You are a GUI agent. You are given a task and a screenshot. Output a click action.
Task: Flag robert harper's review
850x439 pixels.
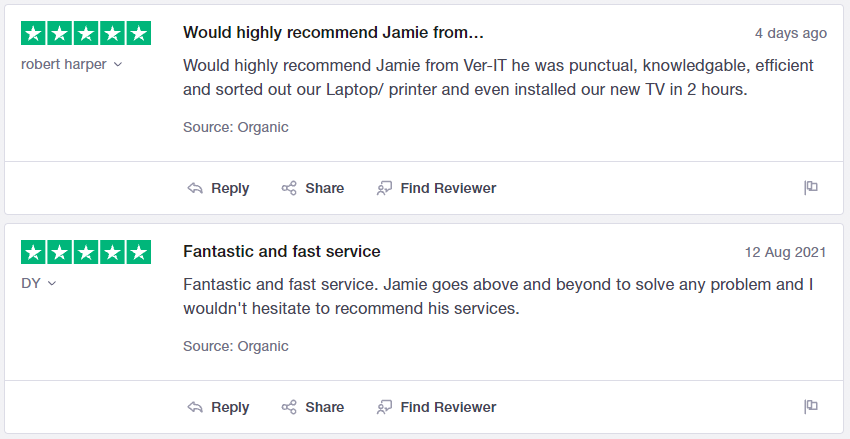pos(811,188)
